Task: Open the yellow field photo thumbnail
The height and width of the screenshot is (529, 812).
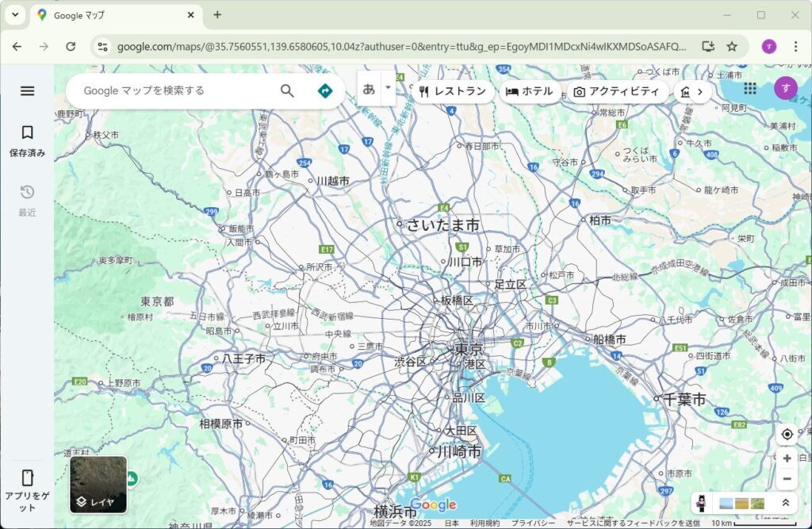Action: (x=741, y=503)
